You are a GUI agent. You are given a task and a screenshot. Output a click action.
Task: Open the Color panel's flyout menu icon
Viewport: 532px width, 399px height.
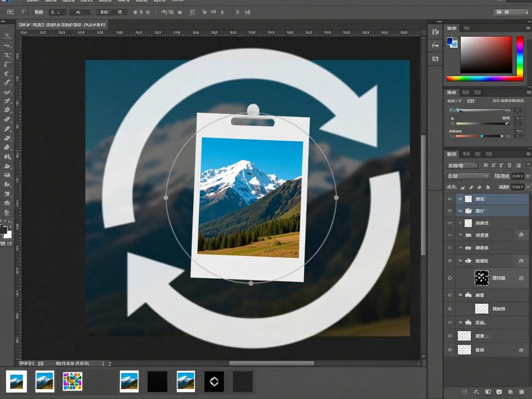coord(528,28)
